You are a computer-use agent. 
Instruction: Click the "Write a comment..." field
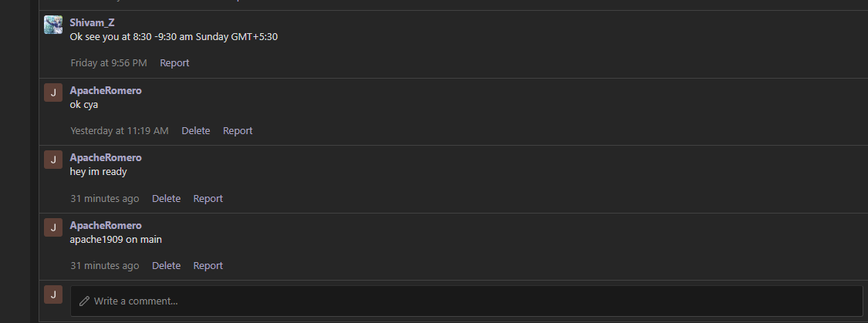466,301
